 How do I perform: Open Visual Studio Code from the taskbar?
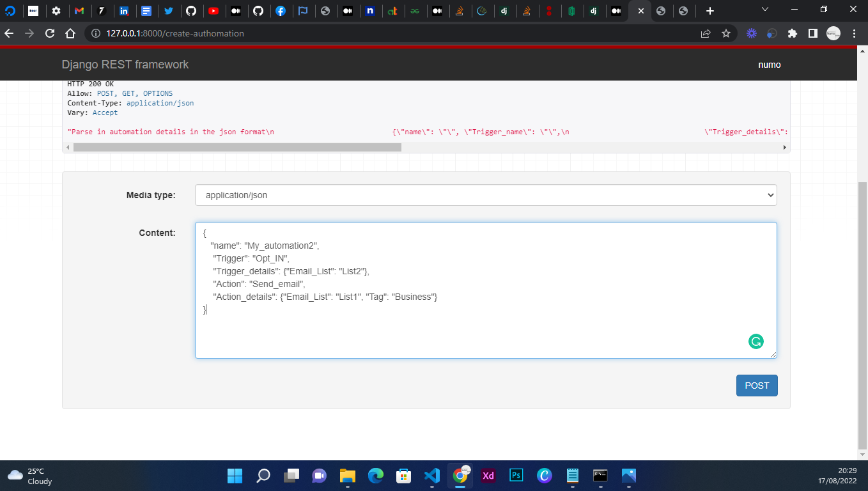point(432,476)
